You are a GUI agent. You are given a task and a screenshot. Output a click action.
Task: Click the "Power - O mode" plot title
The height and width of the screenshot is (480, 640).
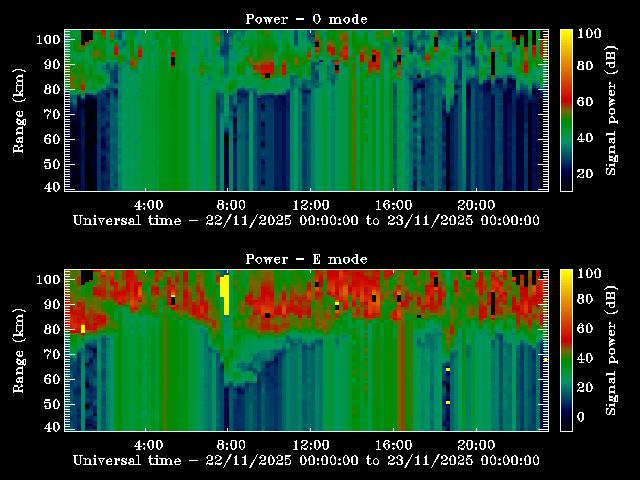tap(306, 19)
